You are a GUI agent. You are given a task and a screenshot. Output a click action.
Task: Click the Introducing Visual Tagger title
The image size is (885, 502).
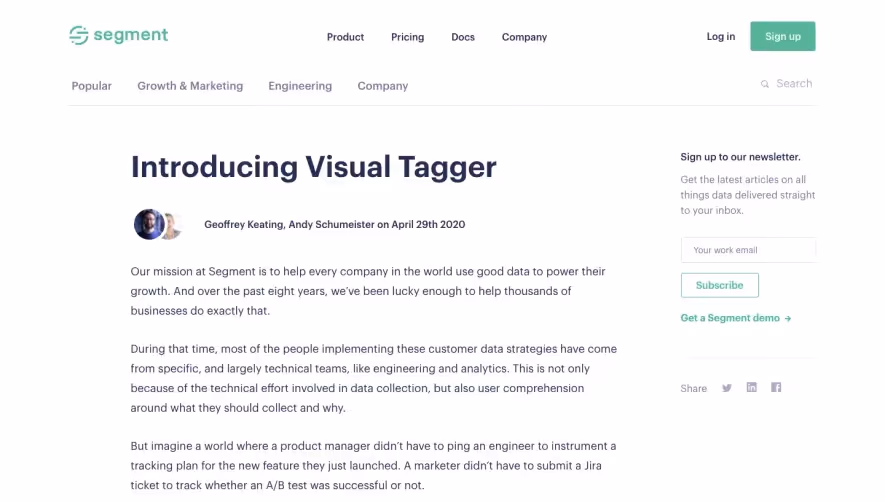(314, 167)
